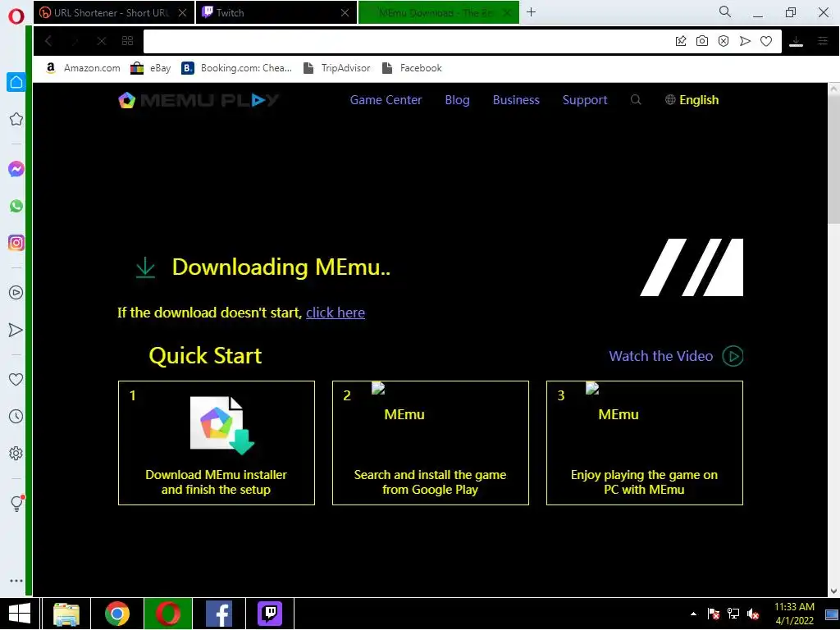Open the lightbulb tips icon in sidebar
The image size is (840, 630).
[x=16, y=503]
